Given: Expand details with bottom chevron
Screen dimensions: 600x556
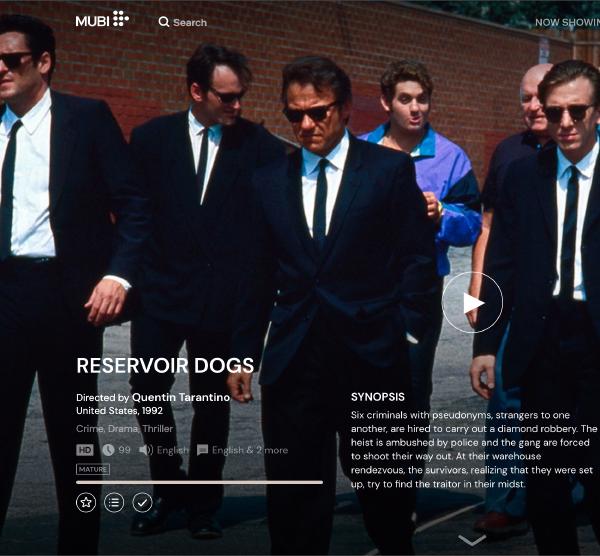Looking at the screenshot, I should pos(471,540).
